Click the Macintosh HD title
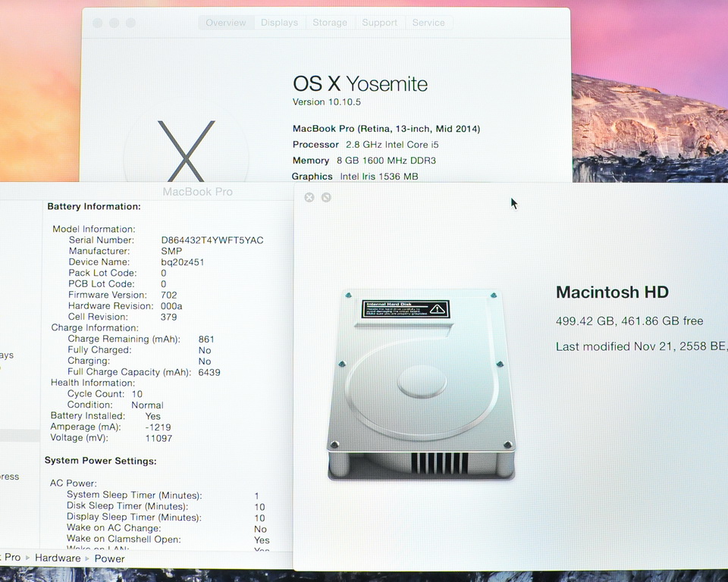Image resolution: width=728 pixels, height=582 pixels. pyautogui.click(x=613, y=292)
